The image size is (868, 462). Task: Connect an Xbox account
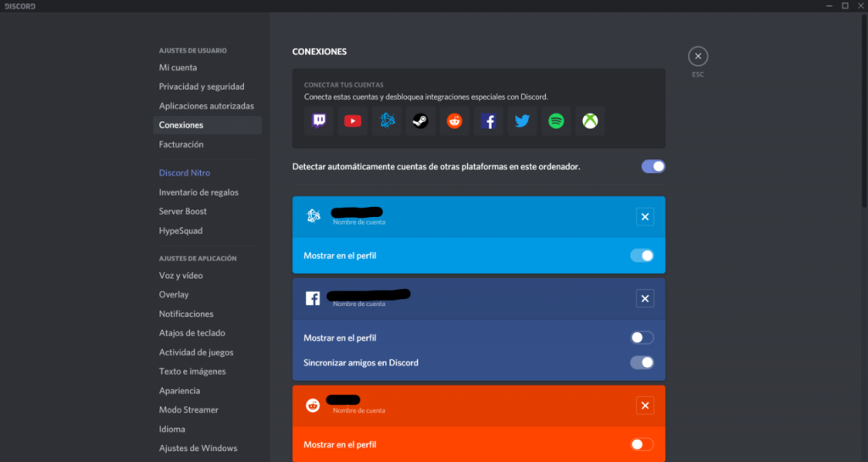pos(590,121)
